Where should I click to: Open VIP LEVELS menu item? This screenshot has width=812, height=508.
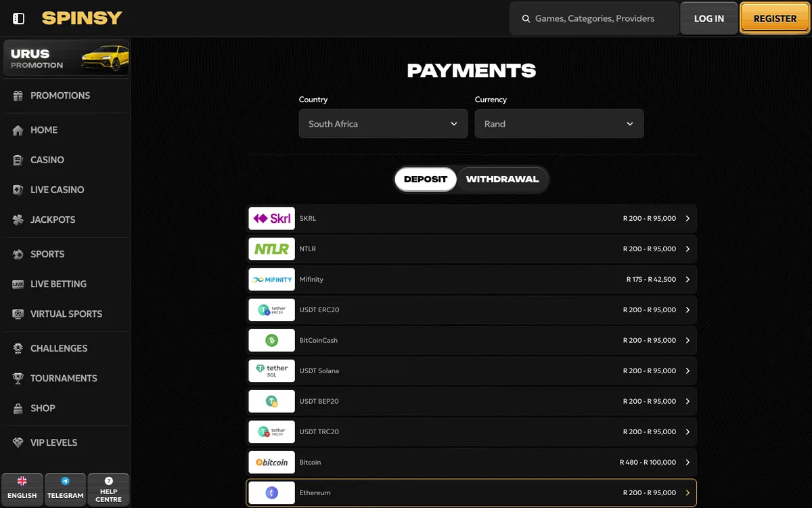pos(66,443)
